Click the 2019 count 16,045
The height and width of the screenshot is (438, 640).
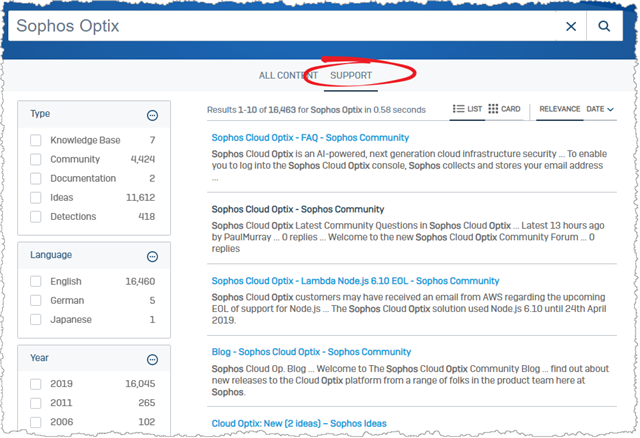pyautogui.click(x=140, y=384)
